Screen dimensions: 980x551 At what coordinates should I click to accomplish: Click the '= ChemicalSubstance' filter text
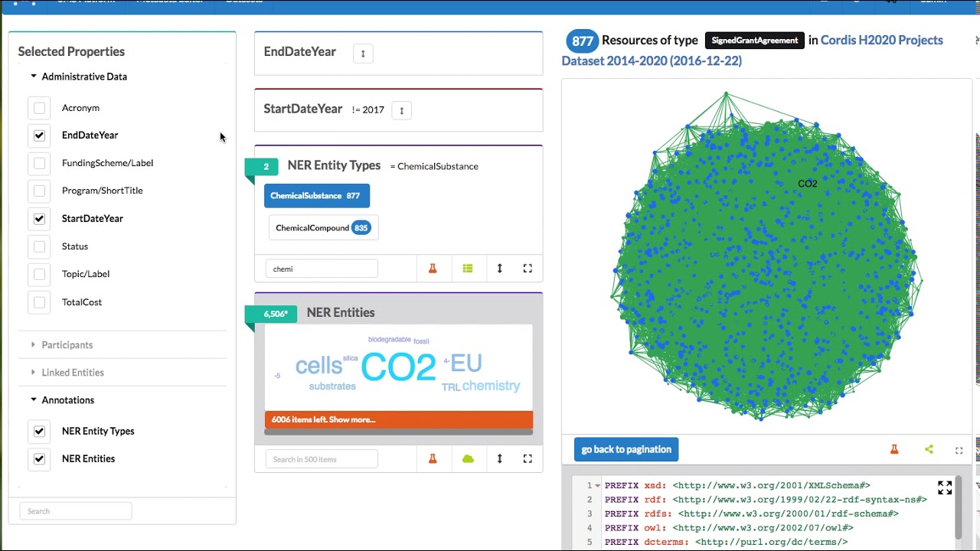click(434, 167)
